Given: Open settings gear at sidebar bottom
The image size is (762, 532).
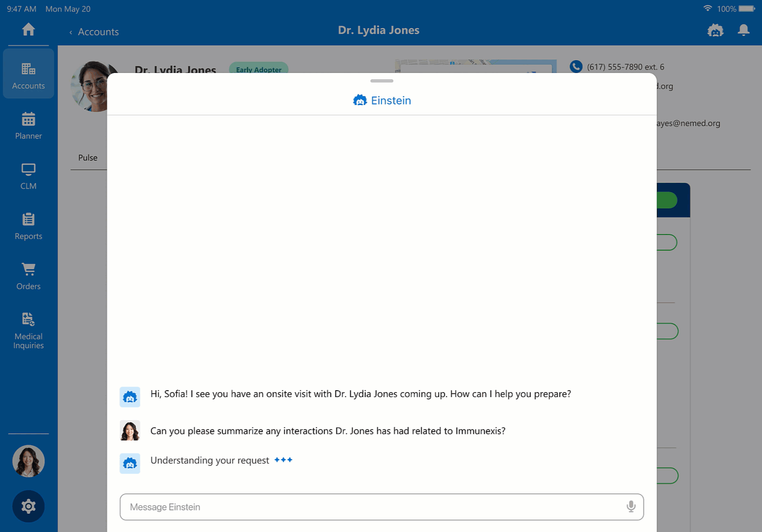Looking at the screenshot, I should (29, 506).
